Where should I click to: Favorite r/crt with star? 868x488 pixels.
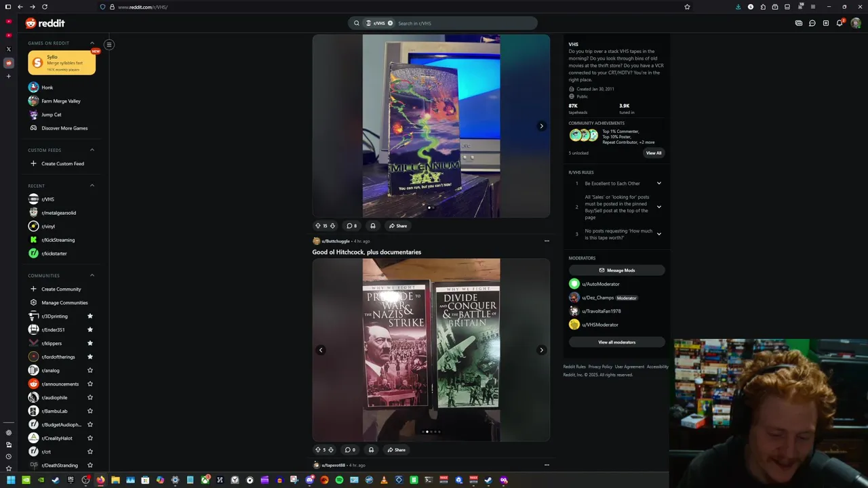point(90,451)
